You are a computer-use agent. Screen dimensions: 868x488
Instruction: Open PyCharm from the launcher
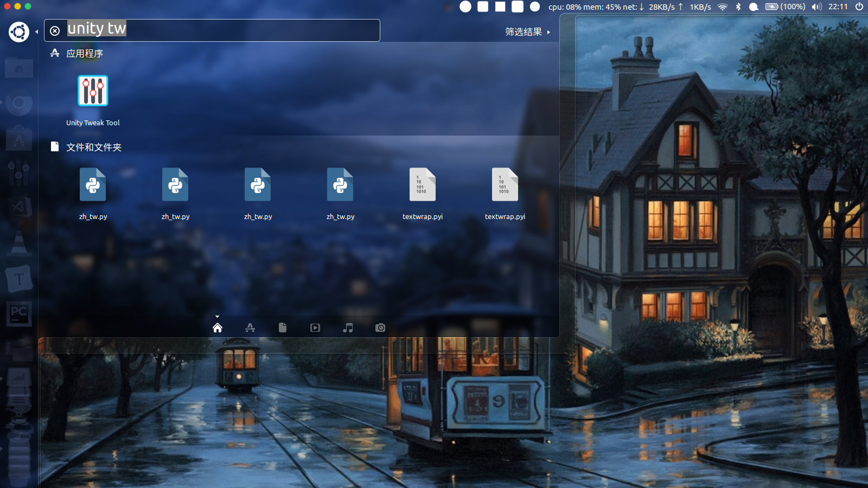(19, 314)
